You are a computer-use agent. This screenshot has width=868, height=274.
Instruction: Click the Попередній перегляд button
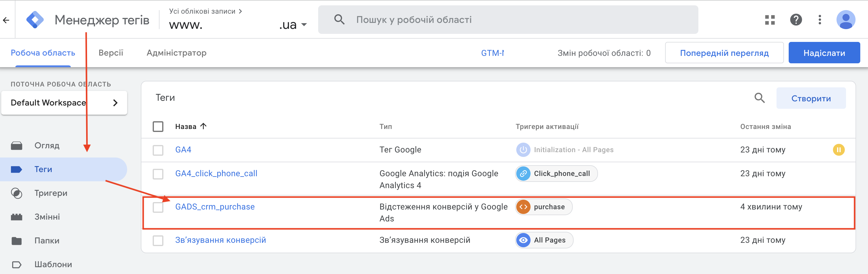tap(724, 53)
